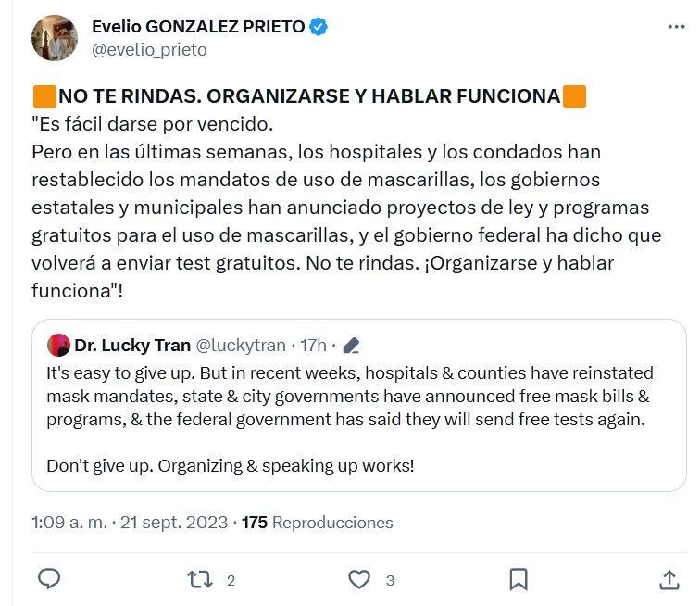The width and height of the screenshot is (700, 606).
Task: Open the three-dot more options menu
Action: point(677,28)
